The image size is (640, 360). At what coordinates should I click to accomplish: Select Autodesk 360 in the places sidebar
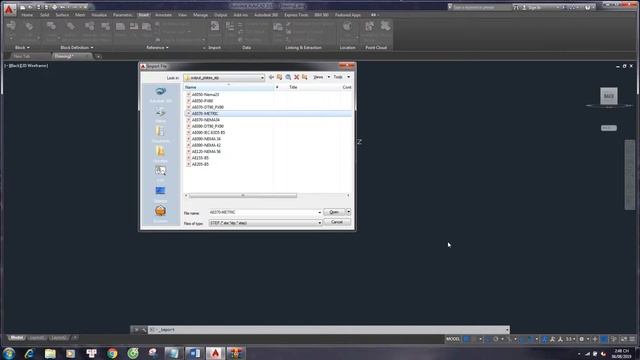tap(160, 94)
